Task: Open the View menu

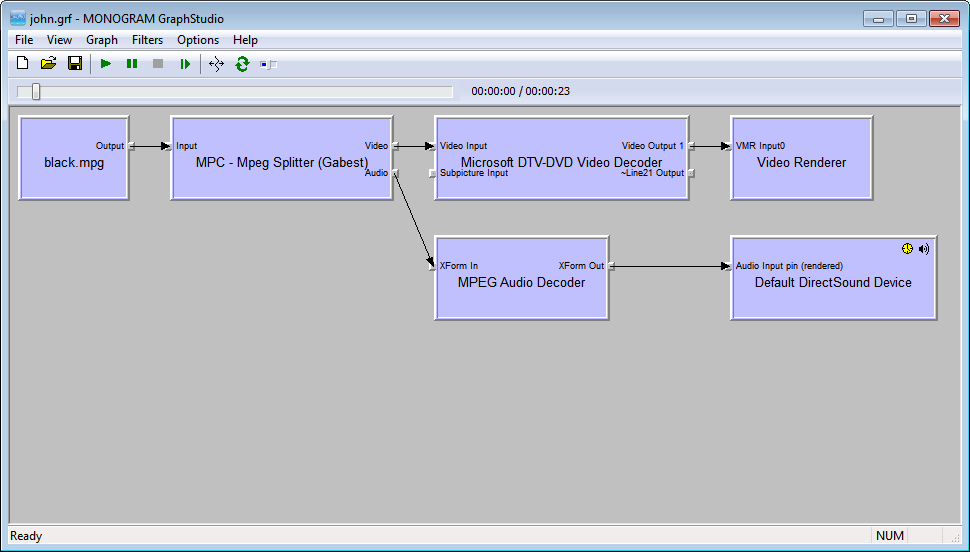Action: 59,40
